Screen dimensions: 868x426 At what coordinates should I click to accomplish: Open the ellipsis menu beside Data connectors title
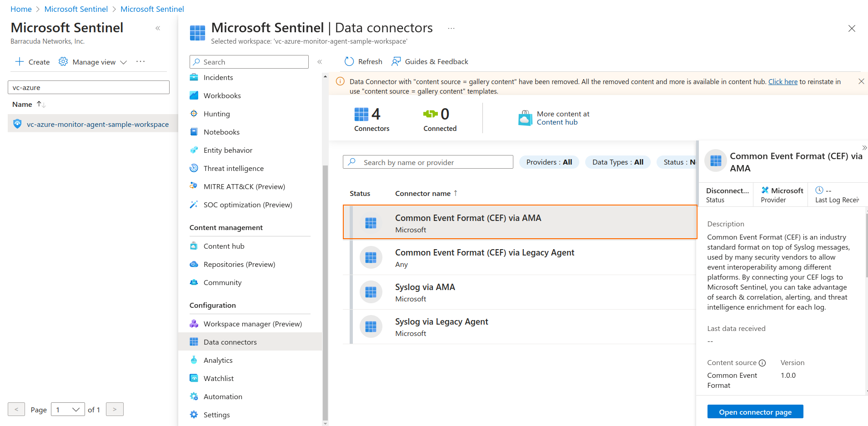tap(451, 28)
